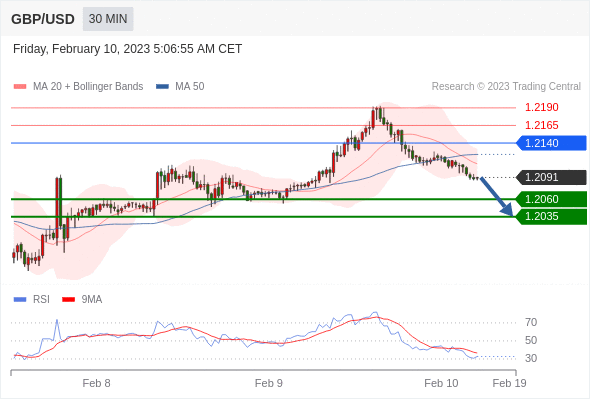This screenshot has width=590, height=400.
Task: Click the RSI 30 level label
Action: point(531,358)
